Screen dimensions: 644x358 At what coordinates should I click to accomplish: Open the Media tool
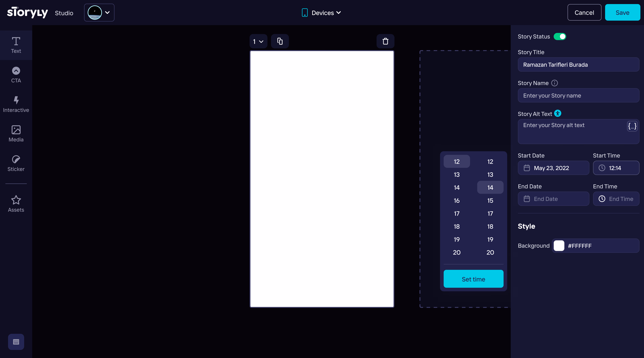click(16, 134)
